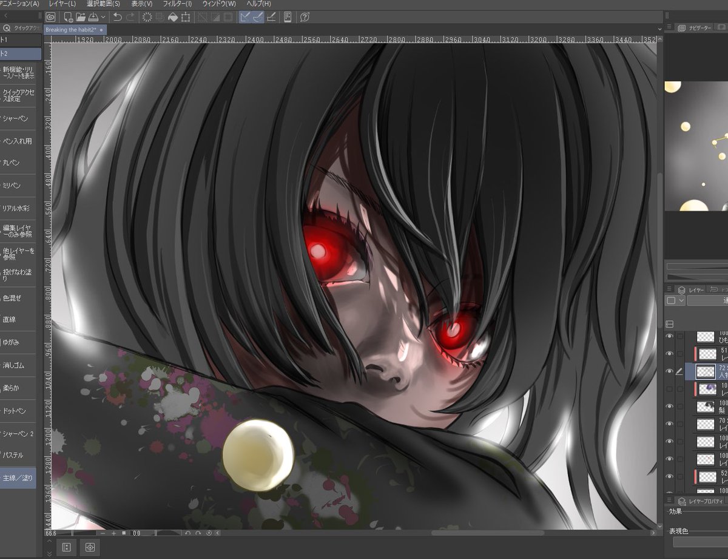This screenshot has width=728, height=560.
Task: Open the Navigator panel hamburger menu
Action: 669,28
